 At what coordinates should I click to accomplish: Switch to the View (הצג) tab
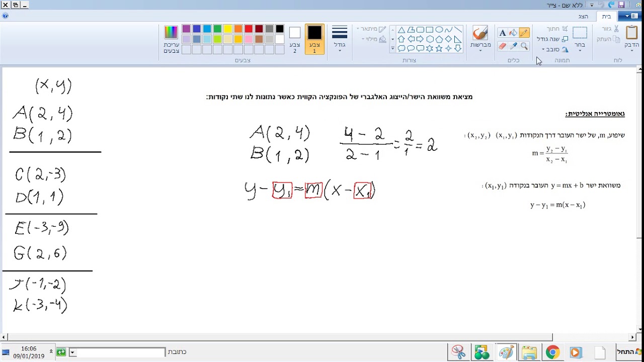pos(583,16)
